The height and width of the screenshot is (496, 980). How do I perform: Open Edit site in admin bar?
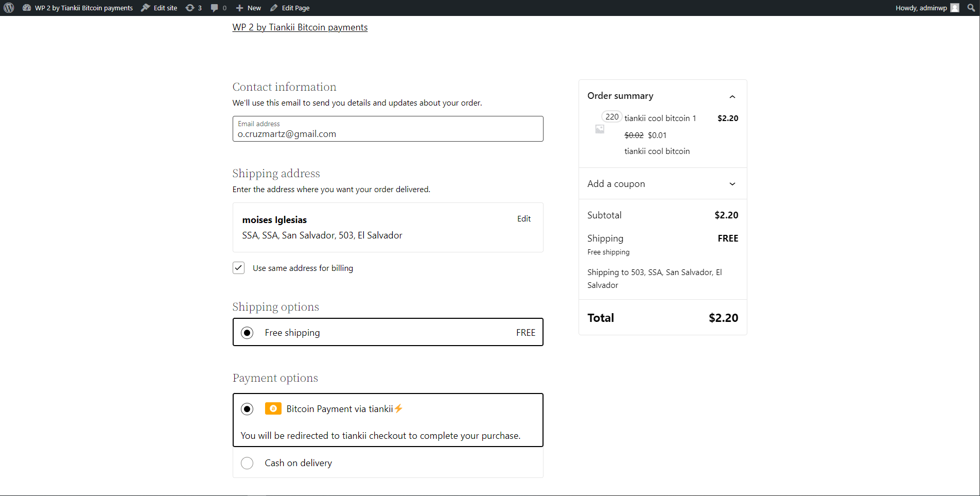(159, 8)
